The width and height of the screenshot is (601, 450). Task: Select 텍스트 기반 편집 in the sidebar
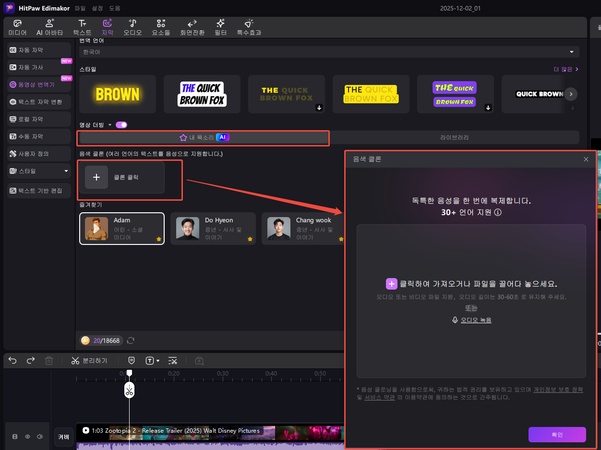pos(39,191)
